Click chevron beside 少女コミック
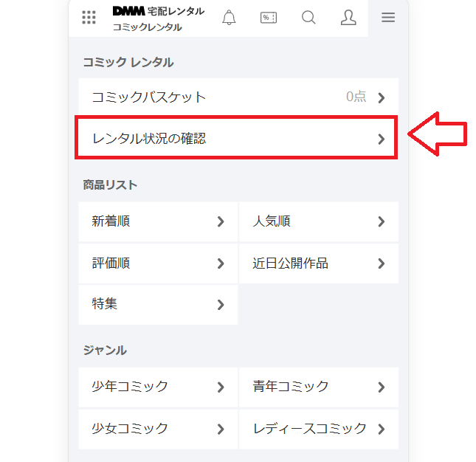476x462 pixels. pyautogui.click(x=221, y=430)
